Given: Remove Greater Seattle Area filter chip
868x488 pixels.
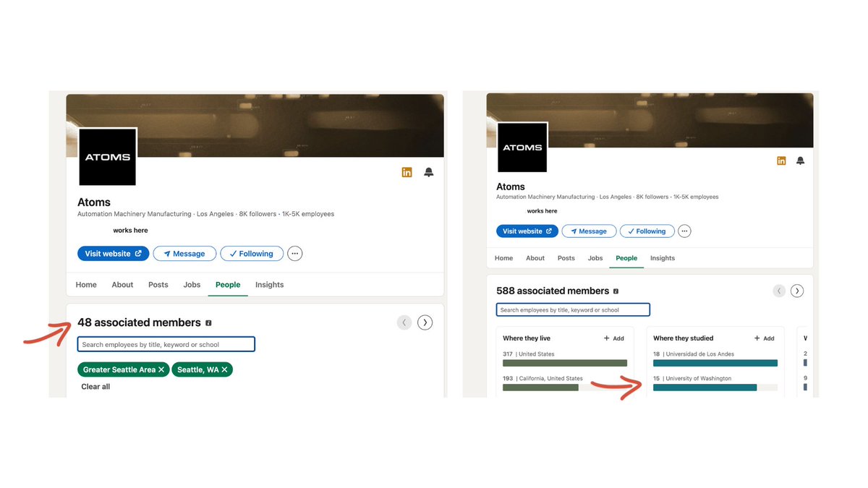Looking at the screenshot, I should point(161,369).
